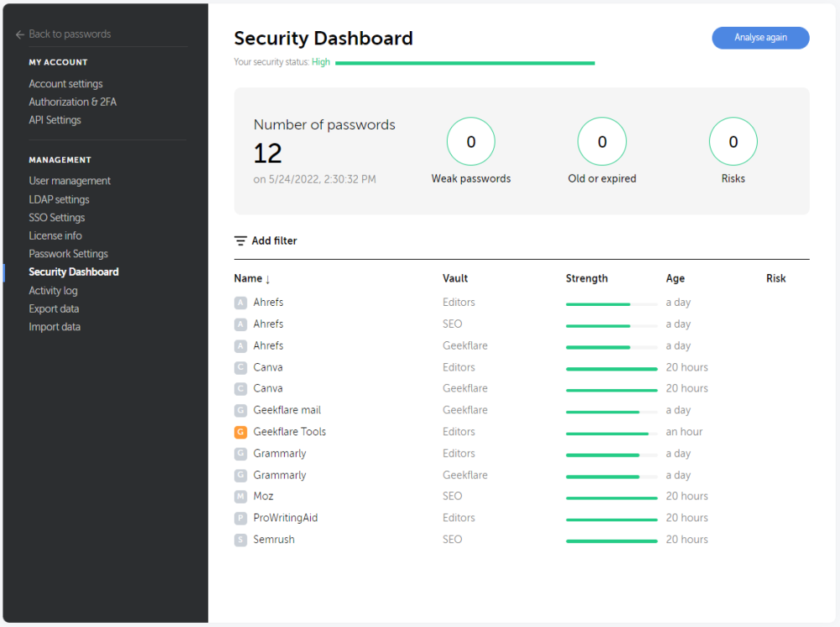The height and width of the screenshot is (627, 840).
Task: Open the Export data page
Action: click(x=54, y=308)
